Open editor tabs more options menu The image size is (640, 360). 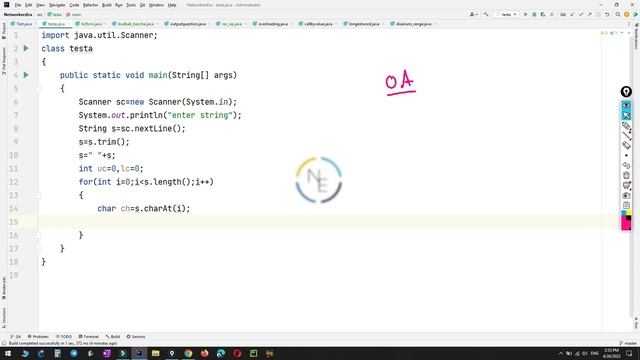pyautogui.click(x=629, y=24)
